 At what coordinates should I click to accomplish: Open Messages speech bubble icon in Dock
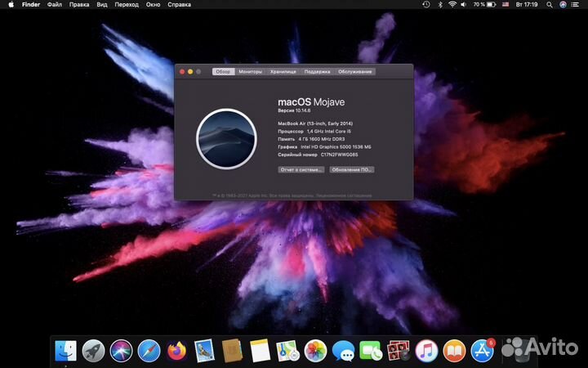tap(343, 351)
